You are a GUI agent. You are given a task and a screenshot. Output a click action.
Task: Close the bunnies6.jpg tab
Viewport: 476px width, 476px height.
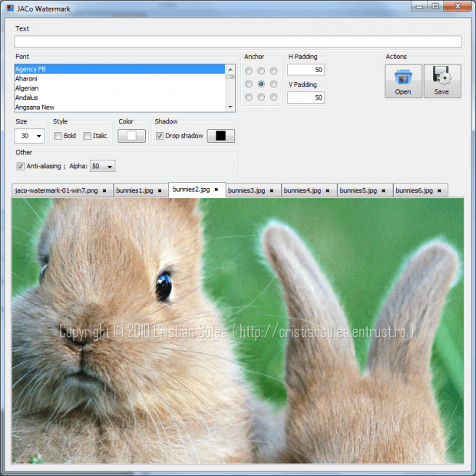click(x=439, y=190)
